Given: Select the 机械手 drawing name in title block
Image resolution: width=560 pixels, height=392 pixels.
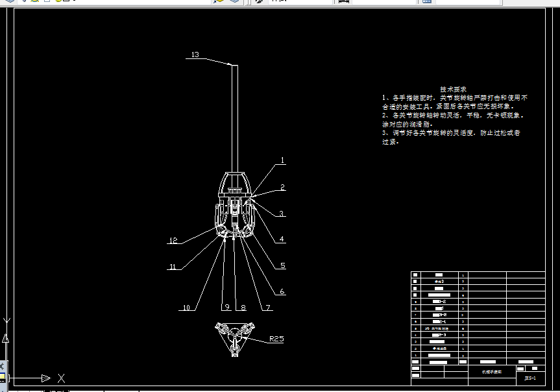Looking at the screenshot, I should pyautogui.click(x=492, y=372).
